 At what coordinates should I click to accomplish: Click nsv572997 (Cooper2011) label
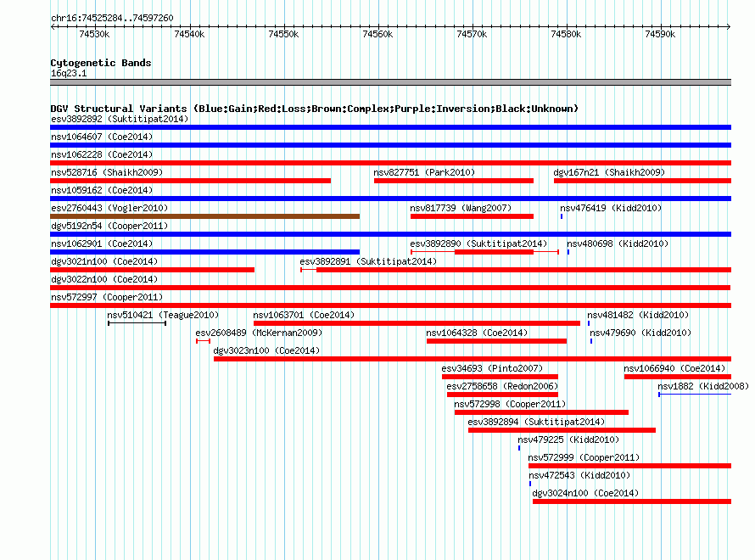(107, 297)
